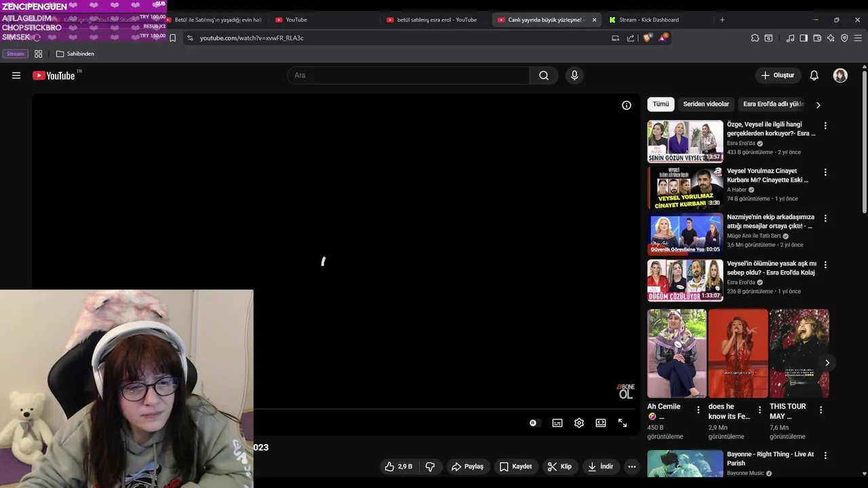Open Brave Rewards triangle icon
The width and height of the screenshot is (868, 488).
point(663,38)
